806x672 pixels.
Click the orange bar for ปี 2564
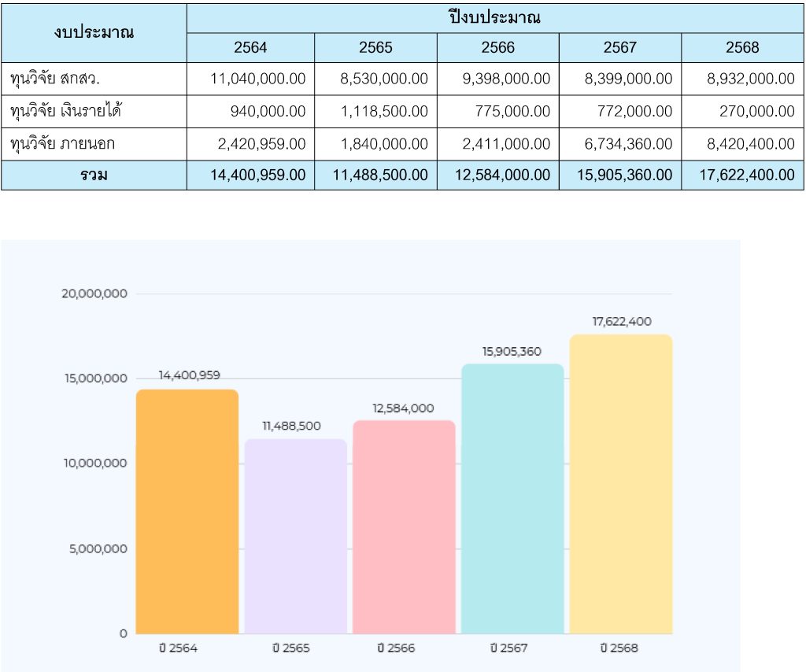click(x=187, y=511)
